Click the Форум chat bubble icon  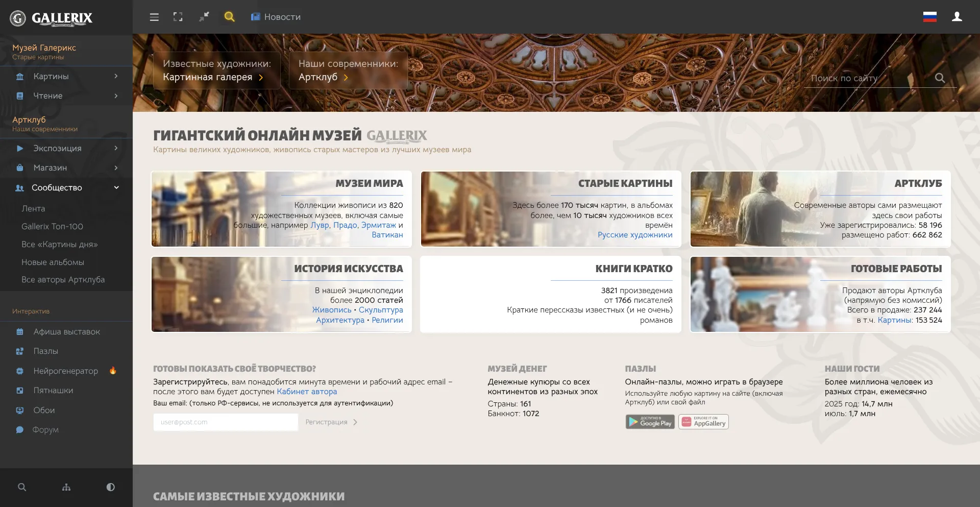pos(20,430)
